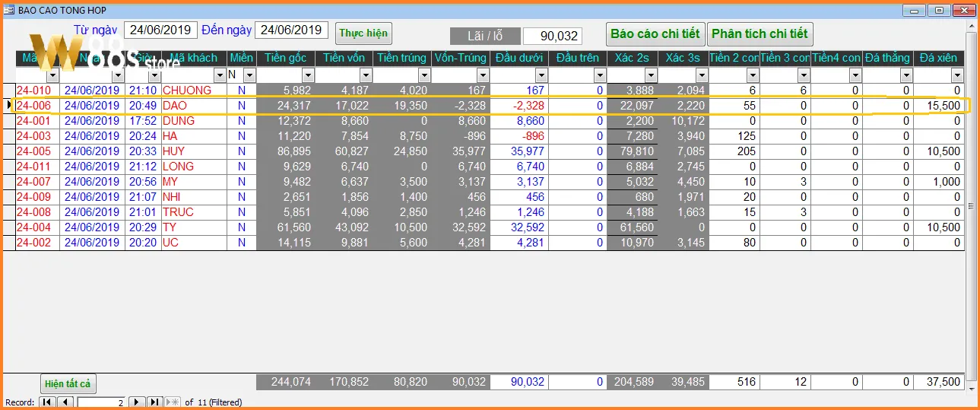Open the Vốn-Trúng filter dropdown
Screen dimensions: 980x410
pyautogui.click(x=481, y=75)
